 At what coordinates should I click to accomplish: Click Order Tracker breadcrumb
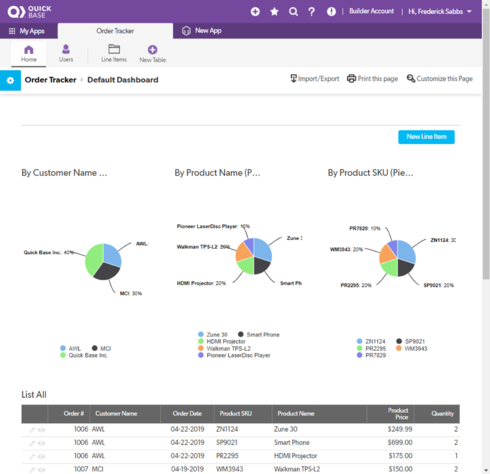pos(50,80)
